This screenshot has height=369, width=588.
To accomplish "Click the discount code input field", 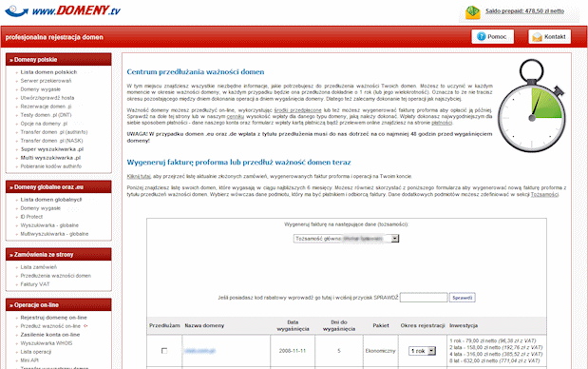I will [424, 298].
